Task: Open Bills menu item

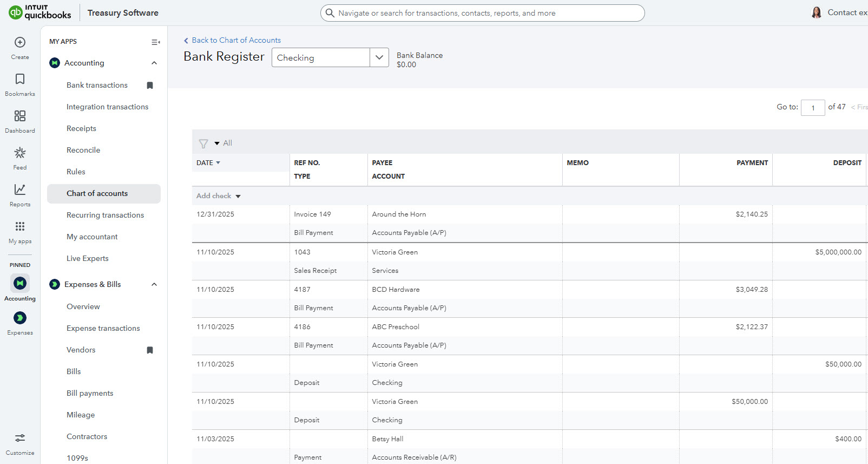Action: tap(74, 371)
